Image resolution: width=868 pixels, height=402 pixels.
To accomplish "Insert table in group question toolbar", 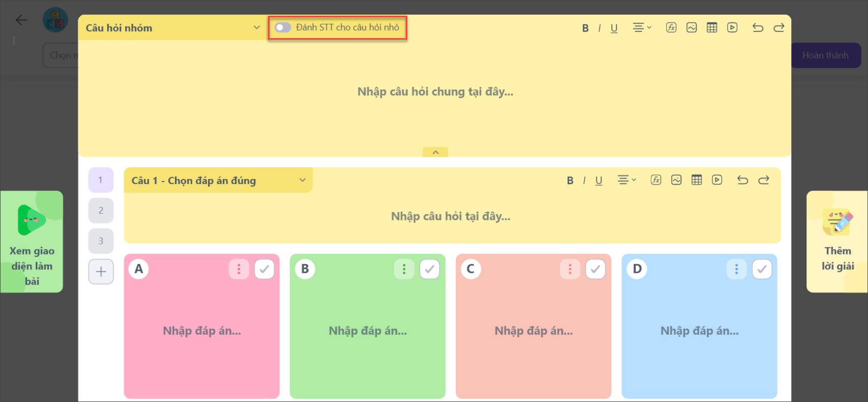I will 712,27.
